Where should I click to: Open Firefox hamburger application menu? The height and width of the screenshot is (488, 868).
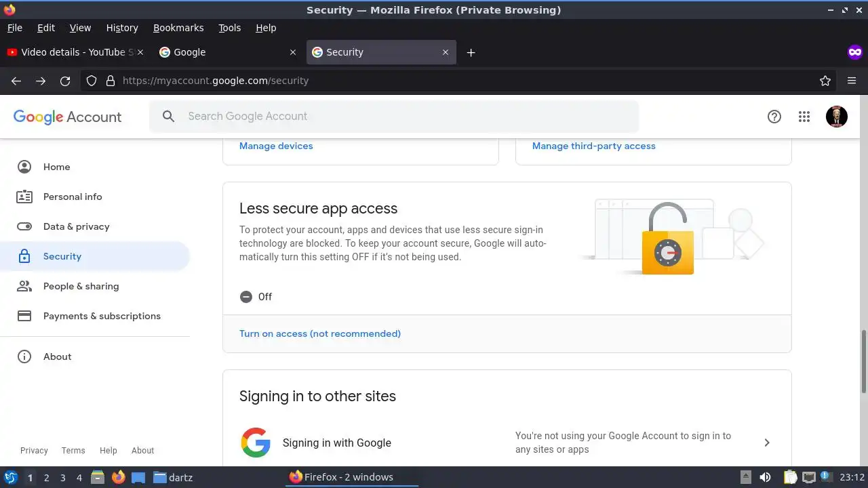852,81
